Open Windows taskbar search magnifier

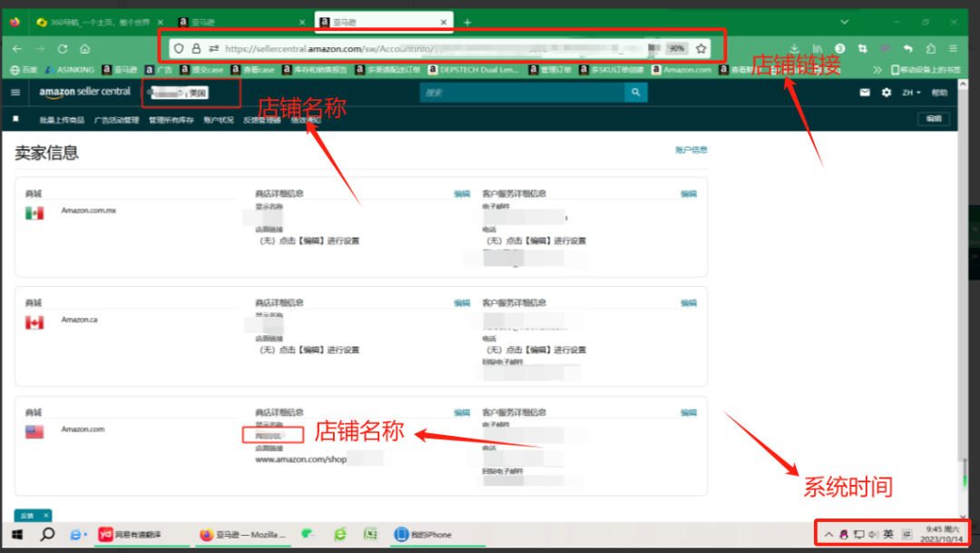pyautogui.click(x=47, y=534)
